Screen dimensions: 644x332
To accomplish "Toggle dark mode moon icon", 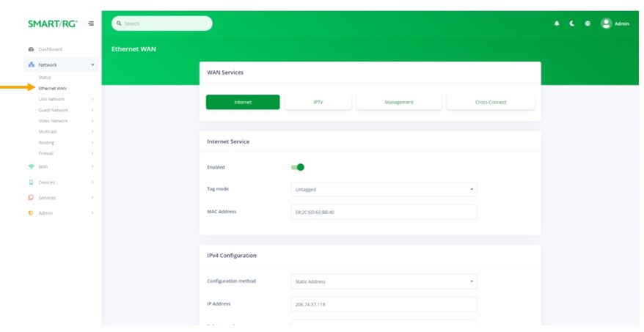I will (572, 23).
